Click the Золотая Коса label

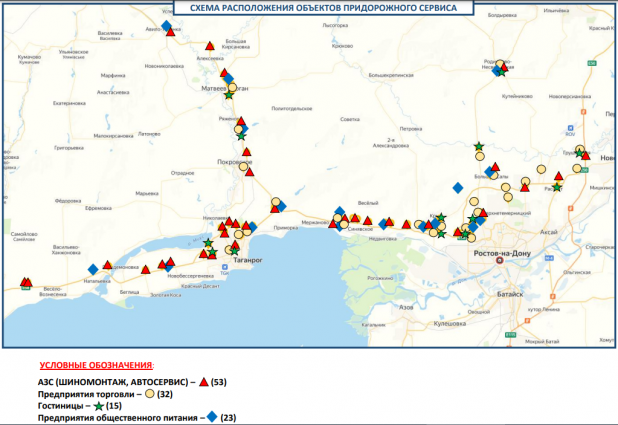(166, 295)
